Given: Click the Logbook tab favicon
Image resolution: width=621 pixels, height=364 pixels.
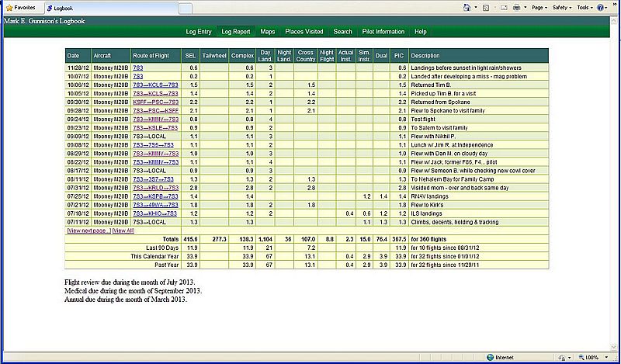Looking at the screenshot, I should [x=50, y=8].
